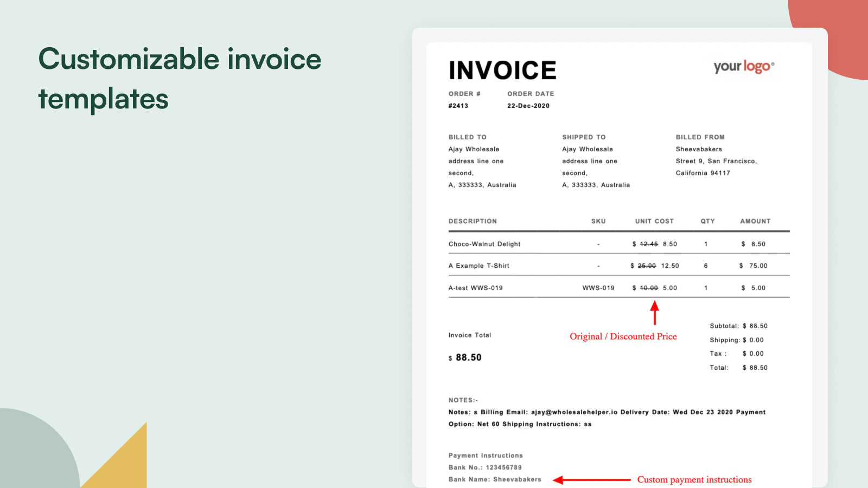Click 'Option: Net 60 Shipping Instructions' line
The width and height of the screenshot is (868, 488).
coord(520,424)
